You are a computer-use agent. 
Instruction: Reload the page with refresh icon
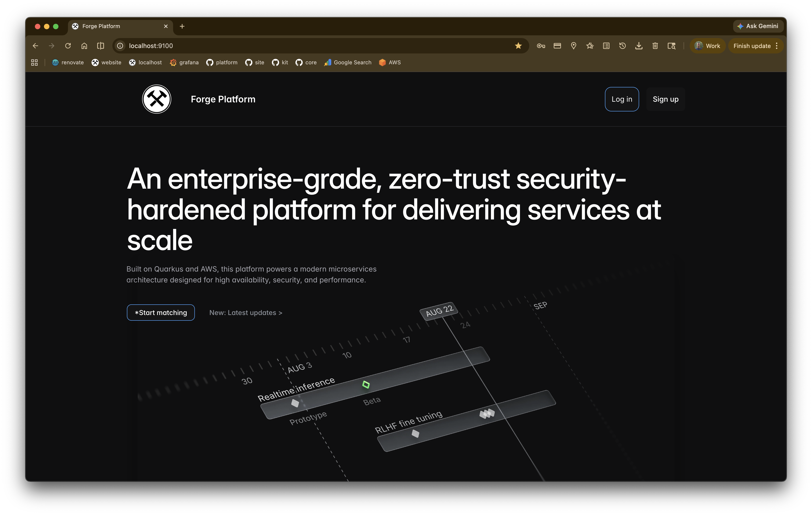(x=68, y=46)
